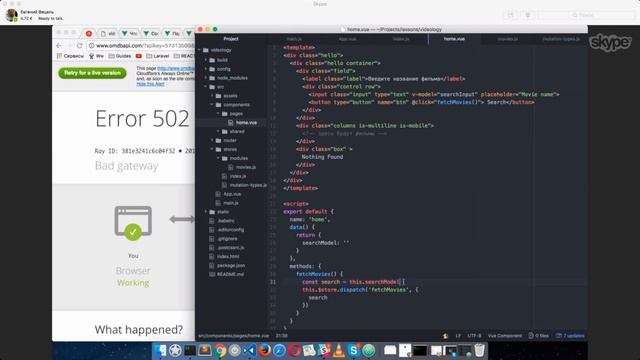
Task: Switch to the mutation-types.js editor tab
Action: [x=561, y=39]
